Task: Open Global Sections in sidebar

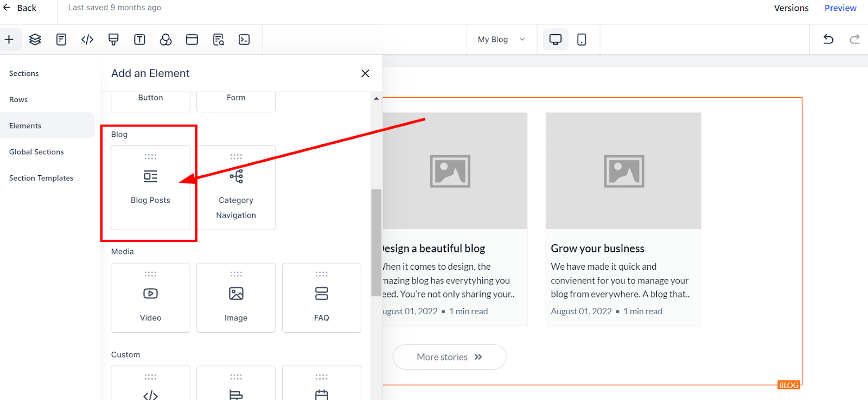Action: point(36,152)
